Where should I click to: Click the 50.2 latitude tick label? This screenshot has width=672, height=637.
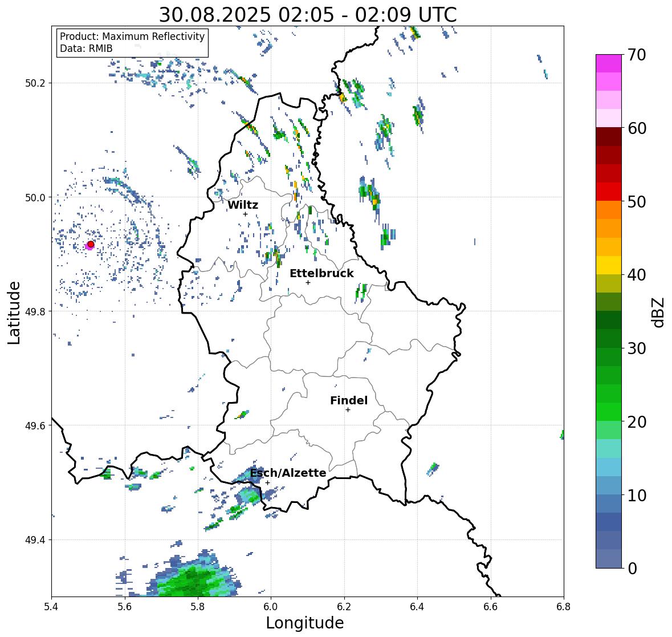[x=35, y=83]
